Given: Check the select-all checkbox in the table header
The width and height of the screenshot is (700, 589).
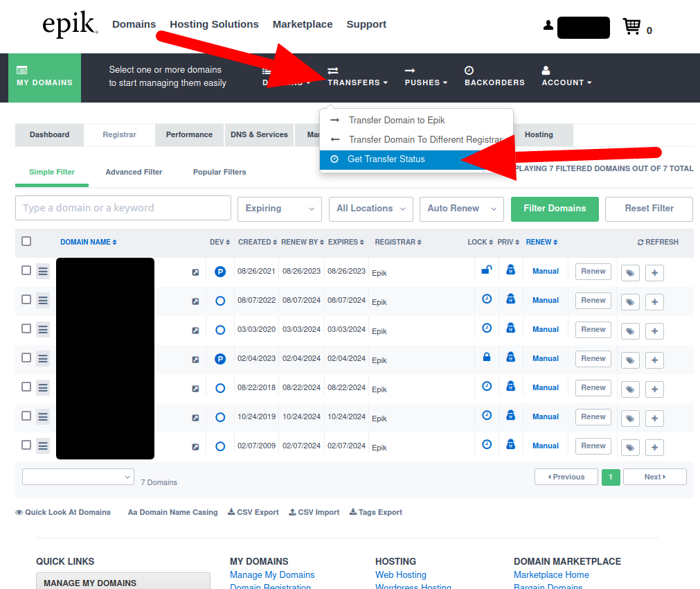Looking at the screenshot, I should coord(26,241).
